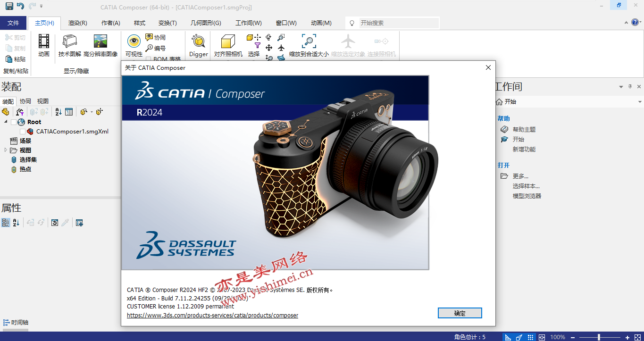Click the add property table icon
This screenshot has width=644, height=341.
click(x=79, y=223)
